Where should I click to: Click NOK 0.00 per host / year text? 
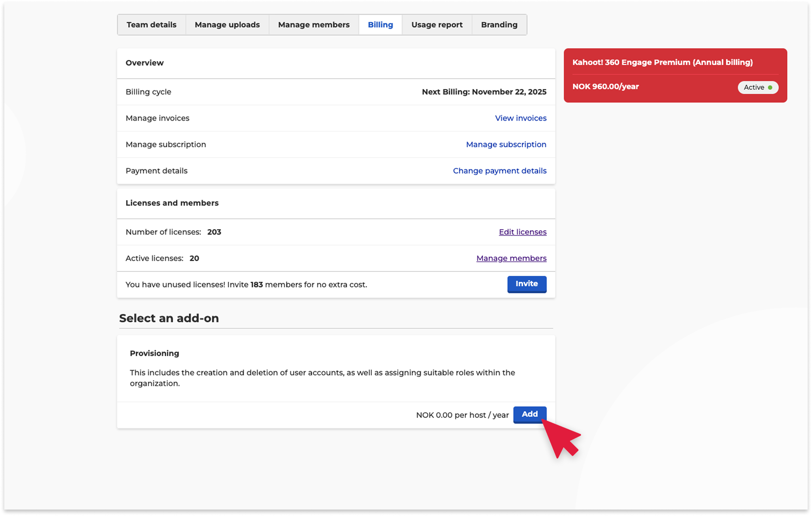(462, 415)
